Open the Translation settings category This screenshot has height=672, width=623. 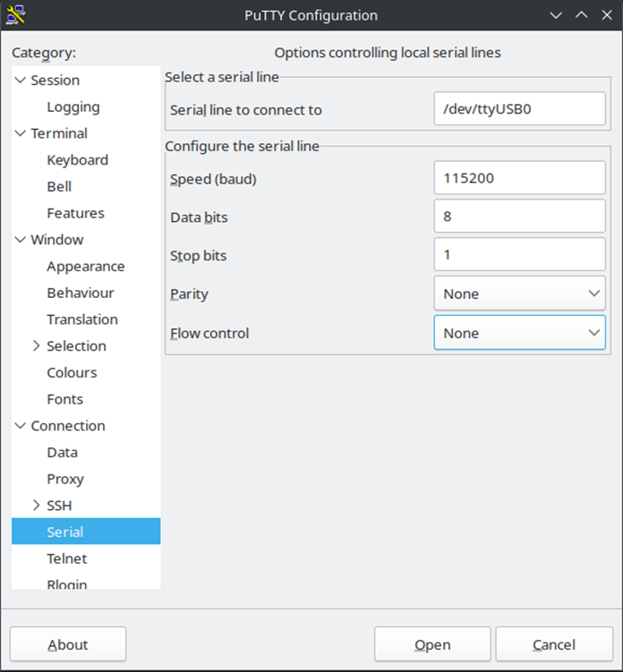coord(82,319)
